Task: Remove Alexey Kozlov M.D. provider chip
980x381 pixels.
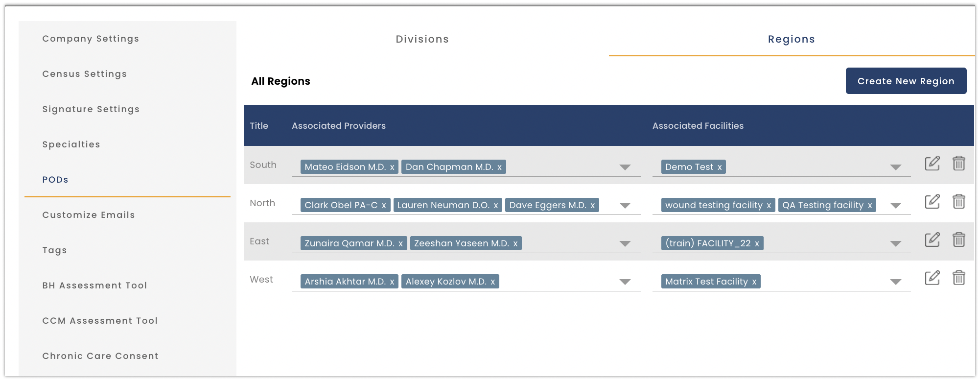Action: [492, 282]
